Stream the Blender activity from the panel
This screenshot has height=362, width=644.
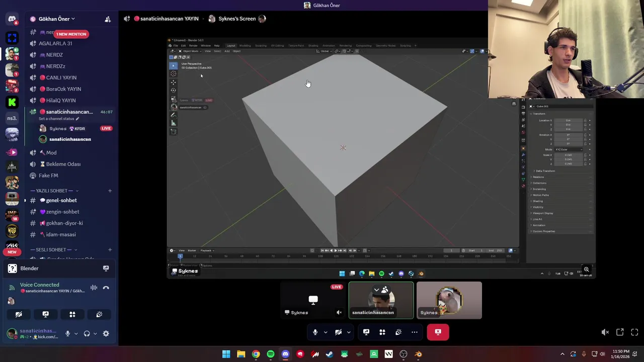106,268
